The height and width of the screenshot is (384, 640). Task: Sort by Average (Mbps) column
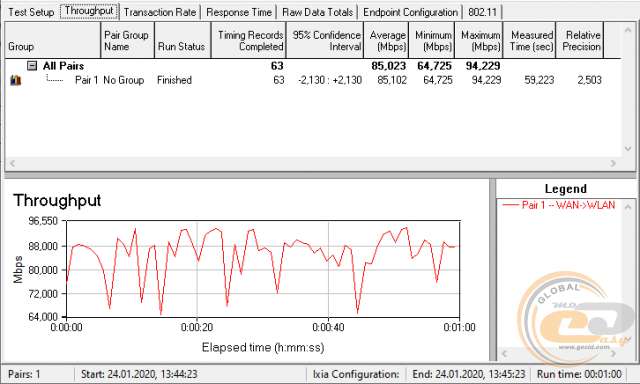[386, 40]
